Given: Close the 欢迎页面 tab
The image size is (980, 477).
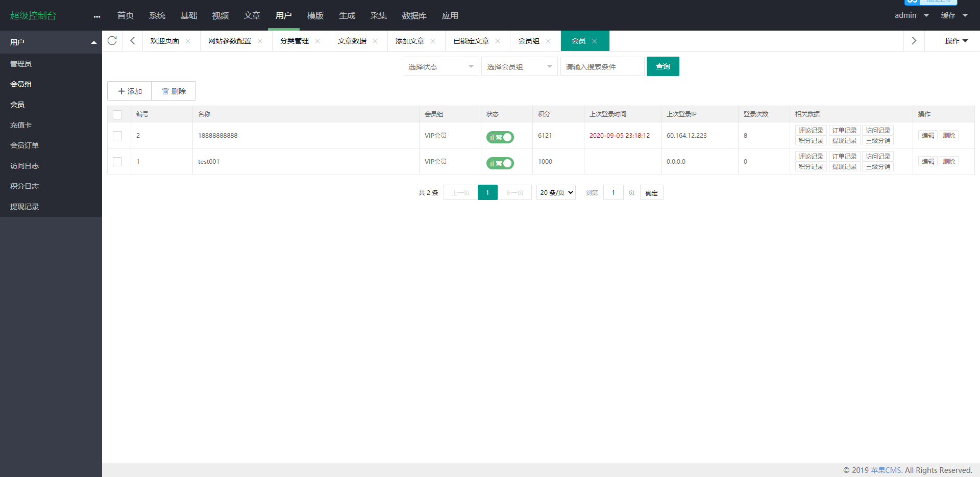Looking at the screenshot, I should [x=188, y=41].
